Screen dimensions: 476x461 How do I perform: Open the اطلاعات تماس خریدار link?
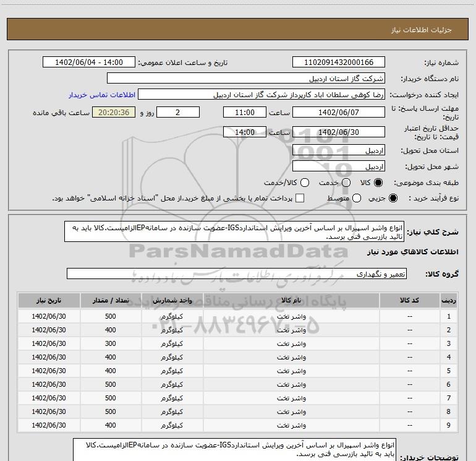[102, 95]
